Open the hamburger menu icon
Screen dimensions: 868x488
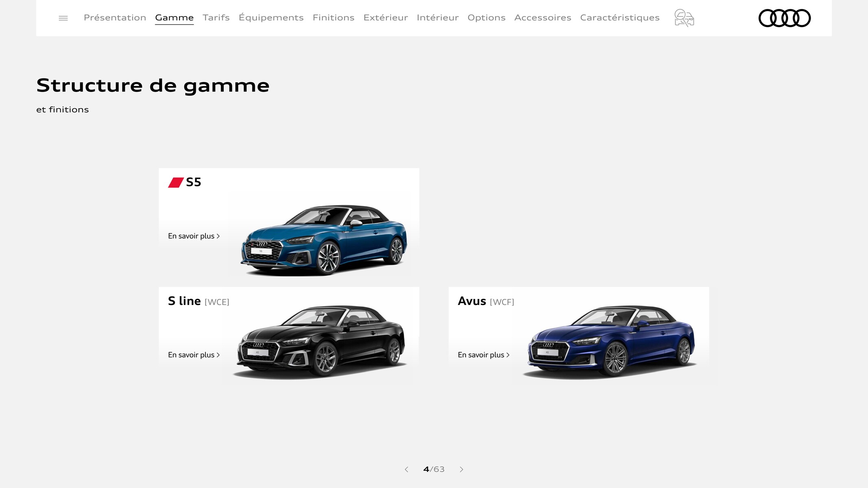[63, 18]
